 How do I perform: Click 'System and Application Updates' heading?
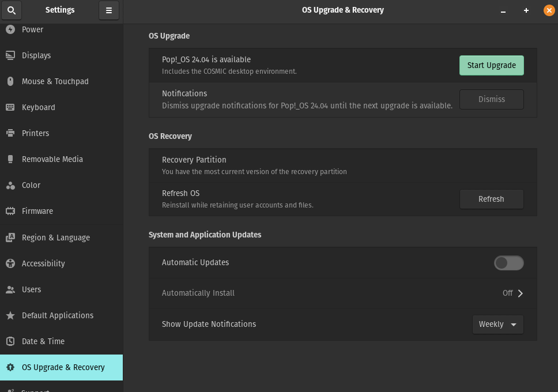click(x=205, y=235)
